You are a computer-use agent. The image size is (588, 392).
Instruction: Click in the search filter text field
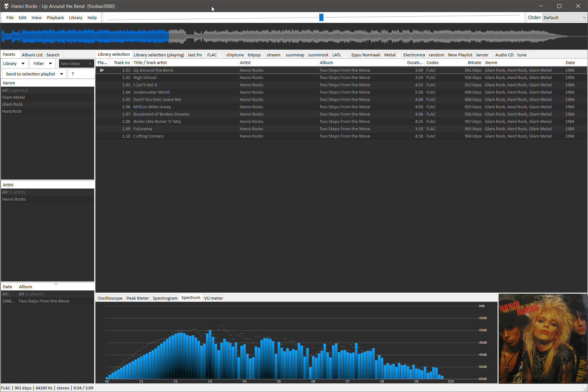click(74, 64)
